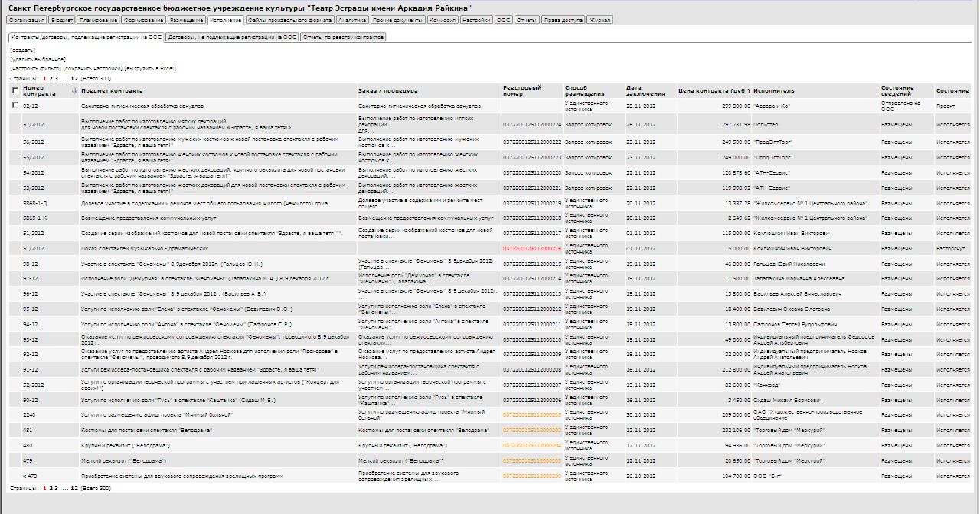This screenshot has height=514, width=980.
Task: Select the ООС tab
Action: (504, 20)
